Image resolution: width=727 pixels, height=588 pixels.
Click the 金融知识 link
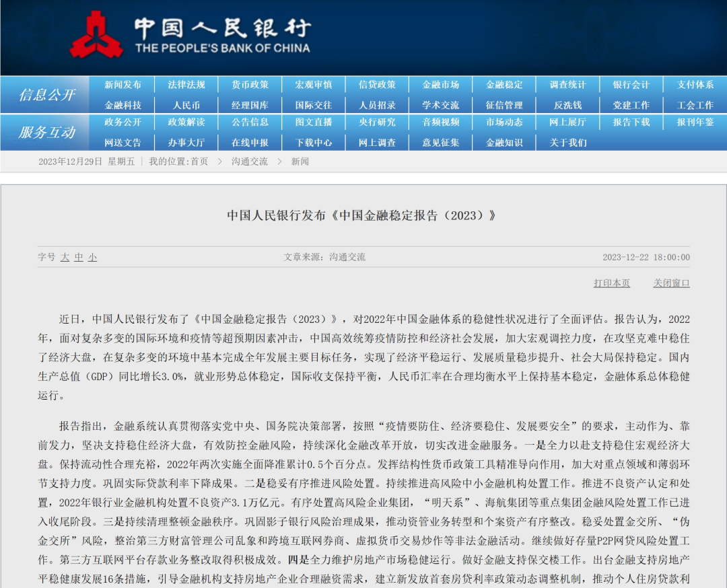pos(504,143)
